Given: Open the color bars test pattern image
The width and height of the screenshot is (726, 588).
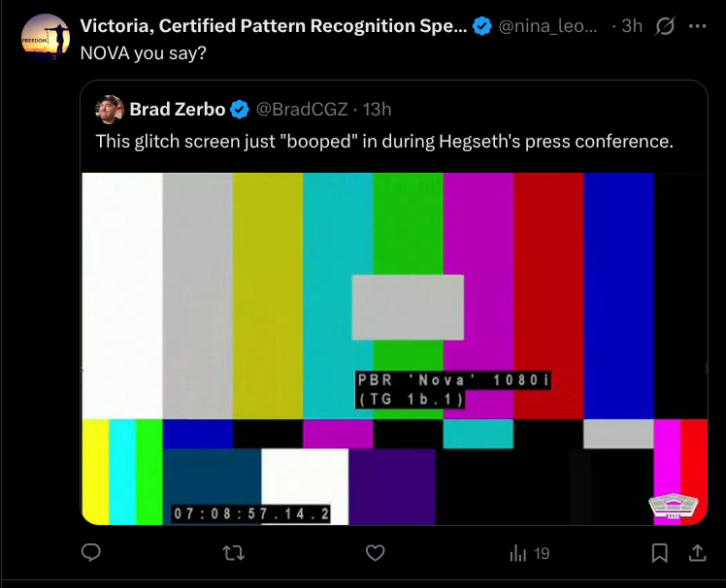Looking at the screenshot, I should coord(394,348).
